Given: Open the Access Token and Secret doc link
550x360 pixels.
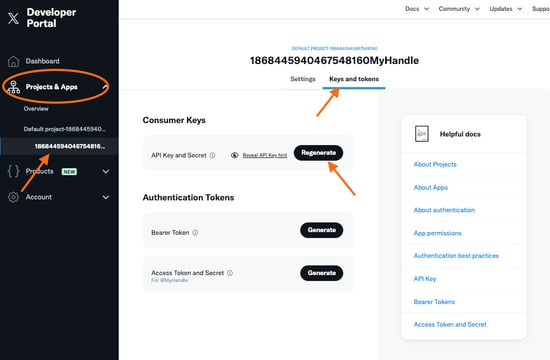Looking at the screenshot, I should coord(450,325).
